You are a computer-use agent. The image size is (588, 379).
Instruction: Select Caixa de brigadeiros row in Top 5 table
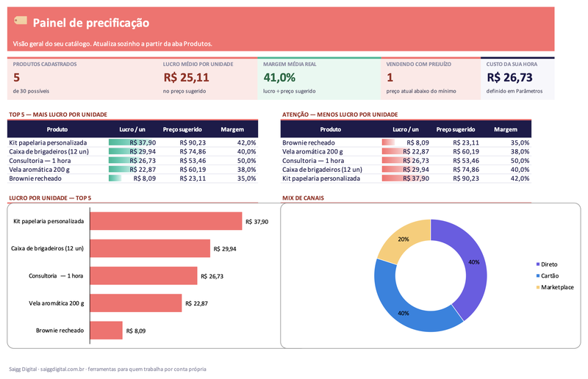point(132,151)
